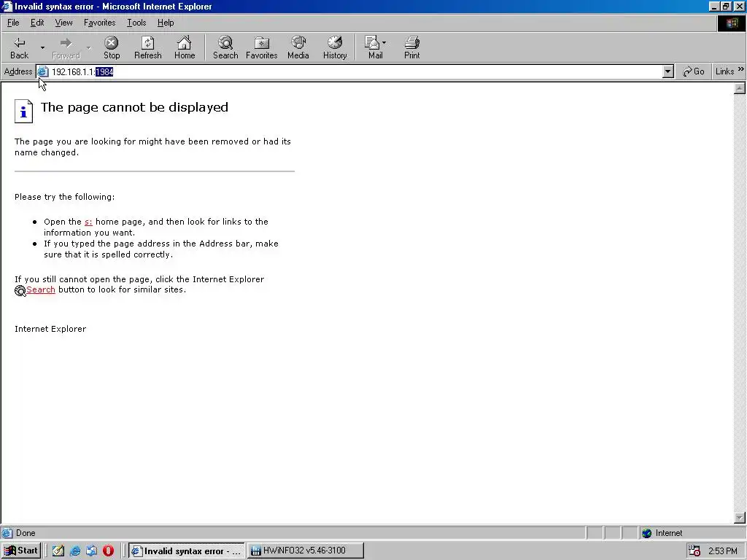Click the scrollbar down arrow
Screen dimensions: 747x560
[740, 518]
